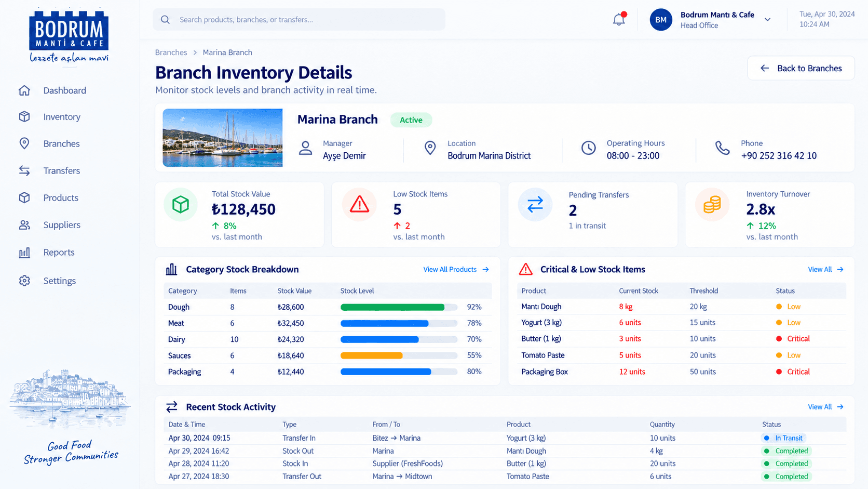Click the Total Stock Value cube icon

click(x=181, y=205)
